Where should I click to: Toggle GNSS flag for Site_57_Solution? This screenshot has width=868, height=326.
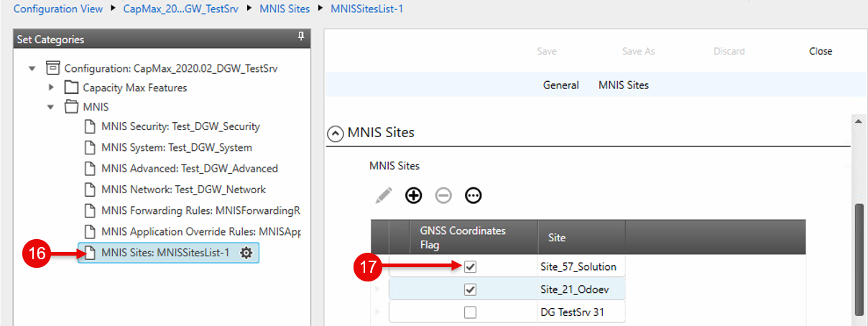pos(470,267)
